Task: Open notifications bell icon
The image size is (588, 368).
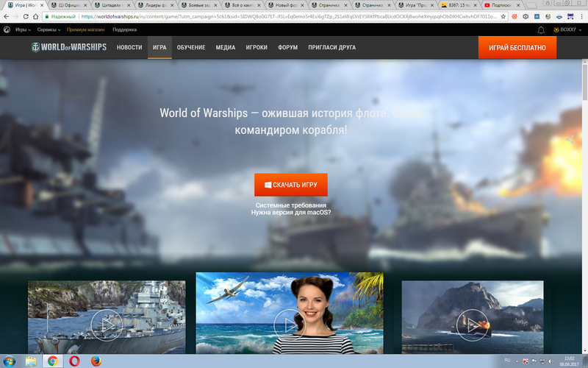Action: coord(541,30)
